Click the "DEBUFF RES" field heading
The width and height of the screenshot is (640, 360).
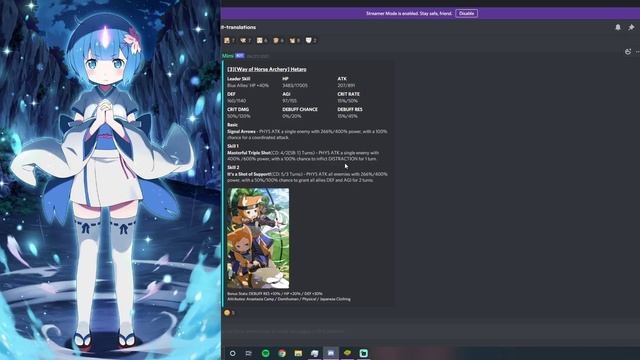(350, 109)
